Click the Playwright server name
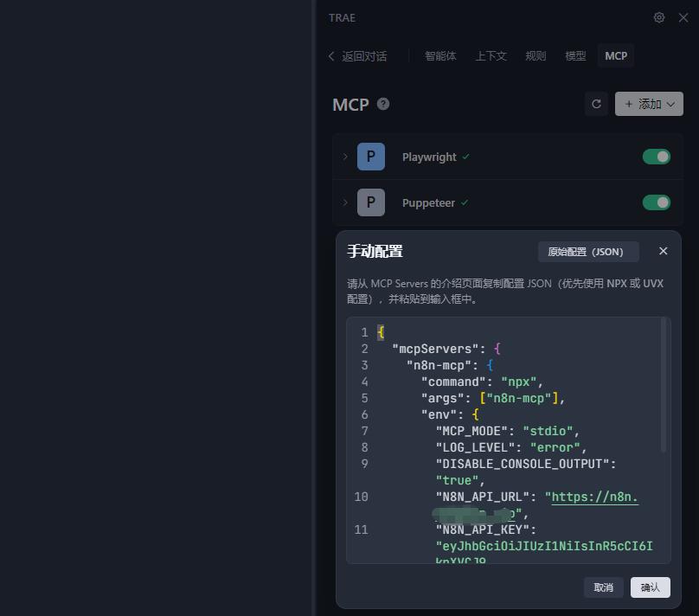 point(429,157)
